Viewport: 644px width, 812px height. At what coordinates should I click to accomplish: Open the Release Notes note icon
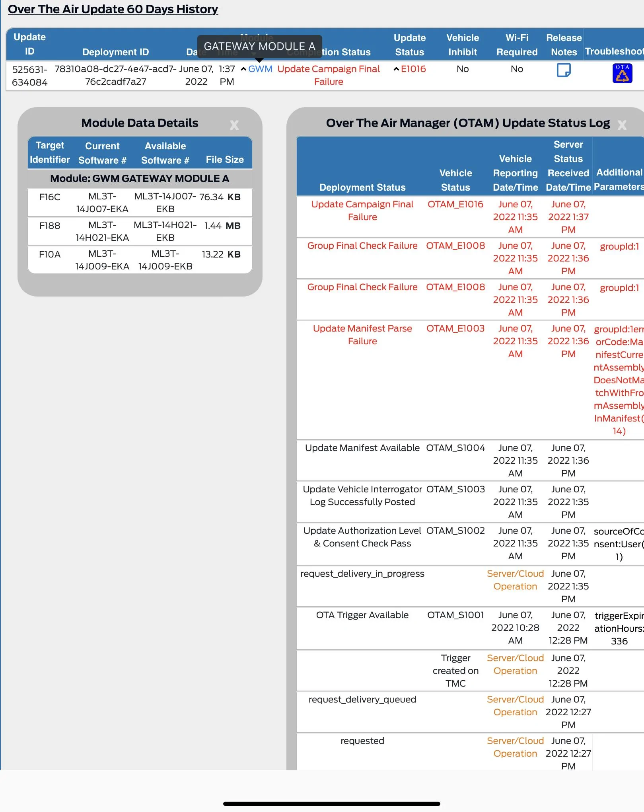(563, 70)
